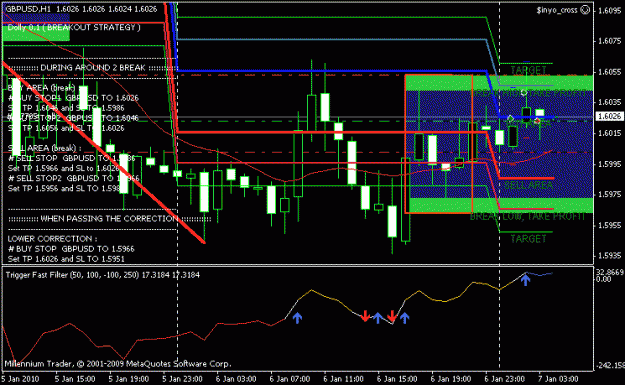Click the white diamond marker above the BUY AREA label

(511, 118)
